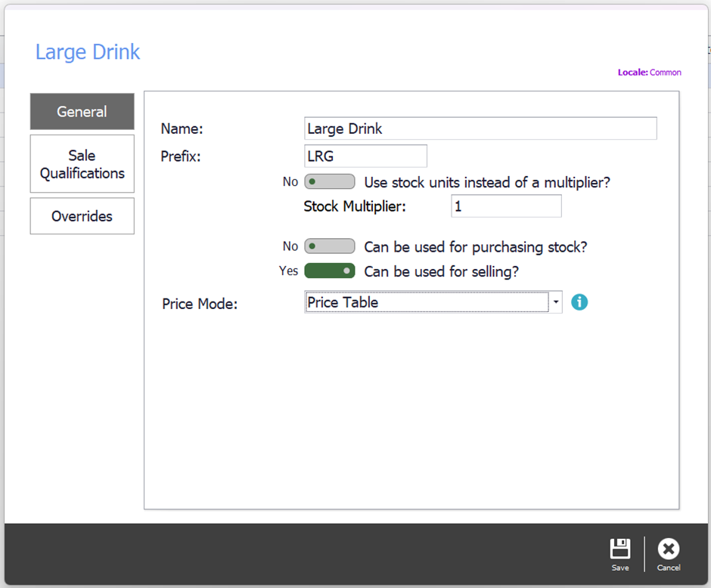Toggle 'Can be used for selling'
The width and height of the screenshot is (711, 588).
(x=330, y=271)
